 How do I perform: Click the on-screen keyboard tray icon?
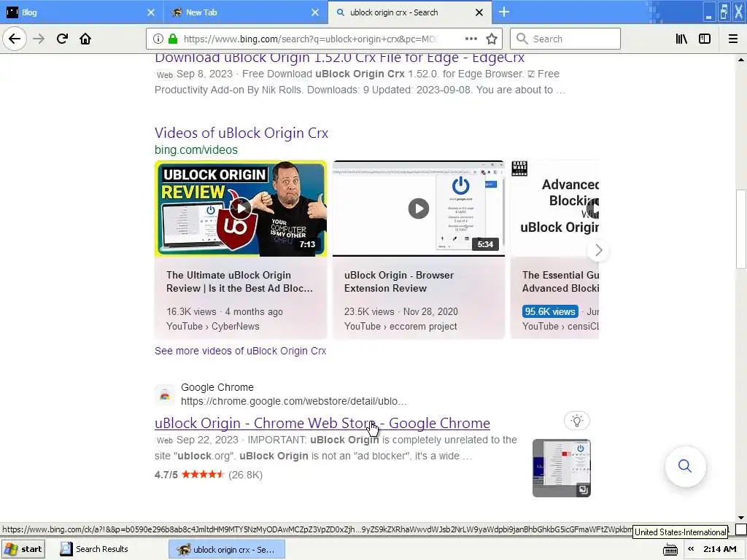coord(670,550)
